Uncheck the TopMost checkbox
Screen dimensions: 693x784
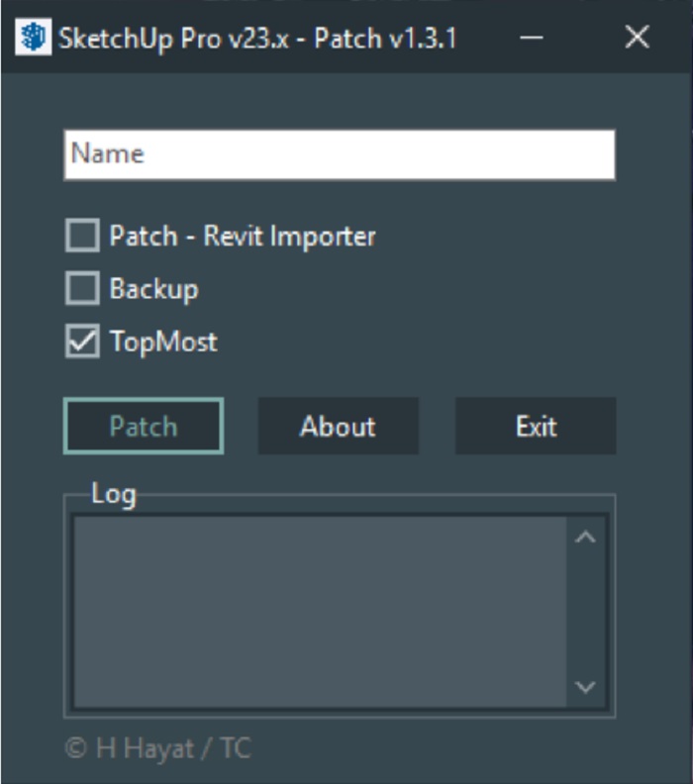click(x=82, y=343)
